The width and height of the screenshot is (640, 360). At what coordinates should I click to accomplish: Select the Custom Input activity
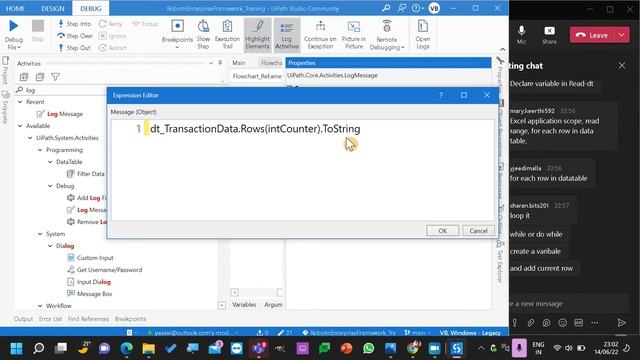coord(91,258)
